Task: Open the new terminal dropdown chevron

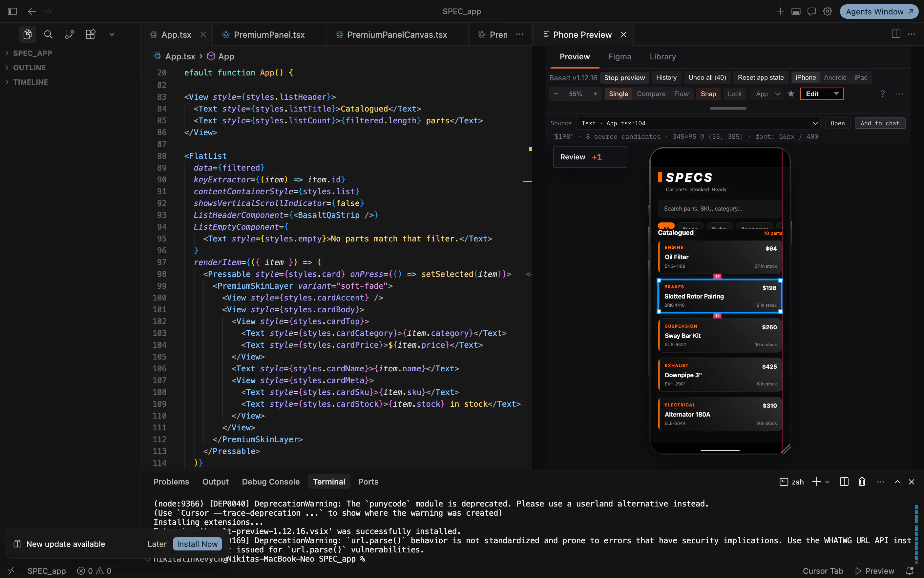Action: [827, 482]
